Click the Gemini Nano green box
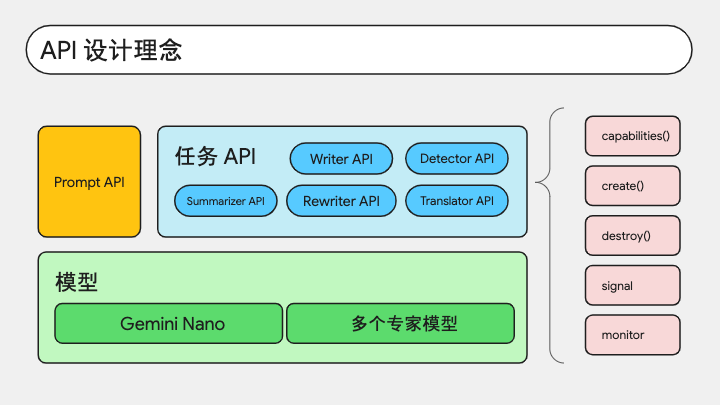720x405 pixels. [169, 323]
